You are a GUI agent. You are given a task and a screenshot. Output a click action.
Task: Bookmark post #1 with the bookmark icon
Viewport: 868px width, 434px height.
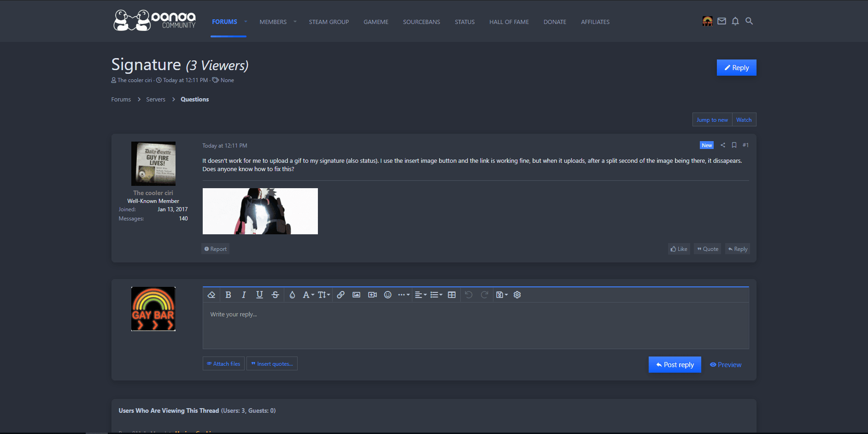[734, 145]
